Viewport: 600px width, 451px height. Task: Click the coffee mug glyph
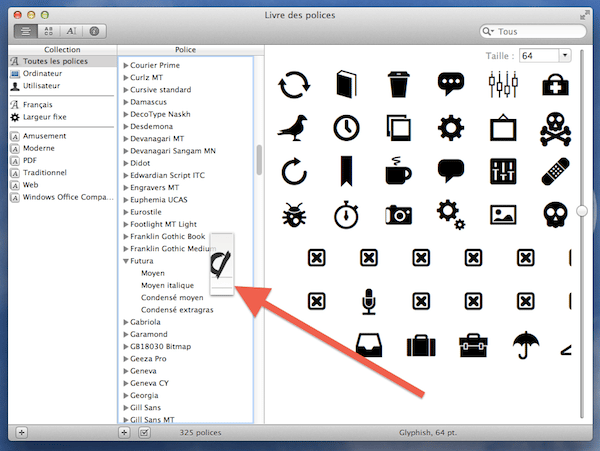(398, 171)
